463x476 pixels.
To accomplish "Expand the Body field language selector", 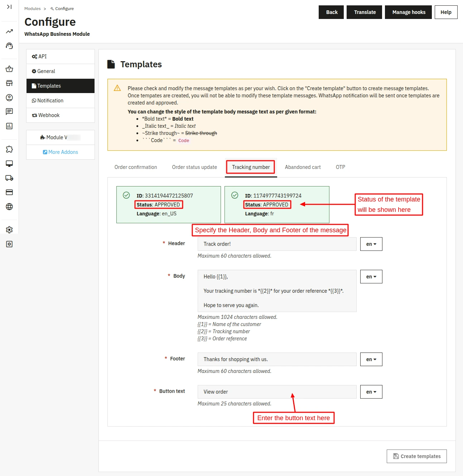I will (x=371, y=277).
